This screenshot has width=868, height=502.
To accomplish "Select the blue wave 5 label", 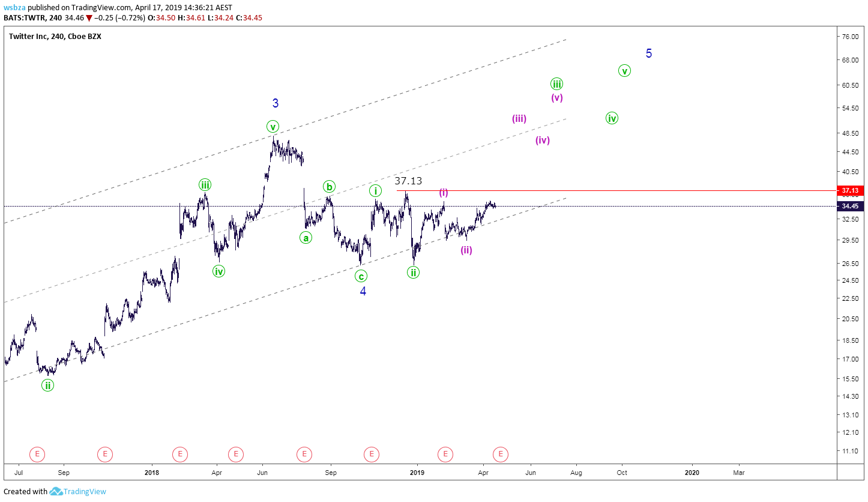I will pyautogui.click(x=649, y=53).
